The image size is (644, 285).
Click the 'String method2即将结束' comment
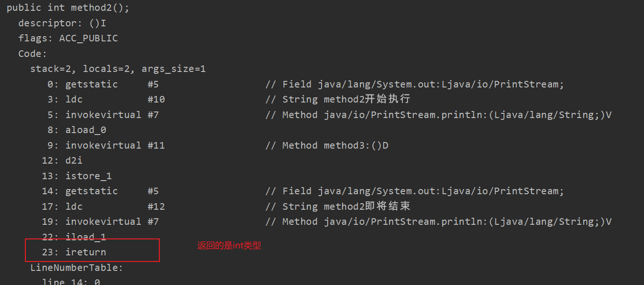(346, 206)
